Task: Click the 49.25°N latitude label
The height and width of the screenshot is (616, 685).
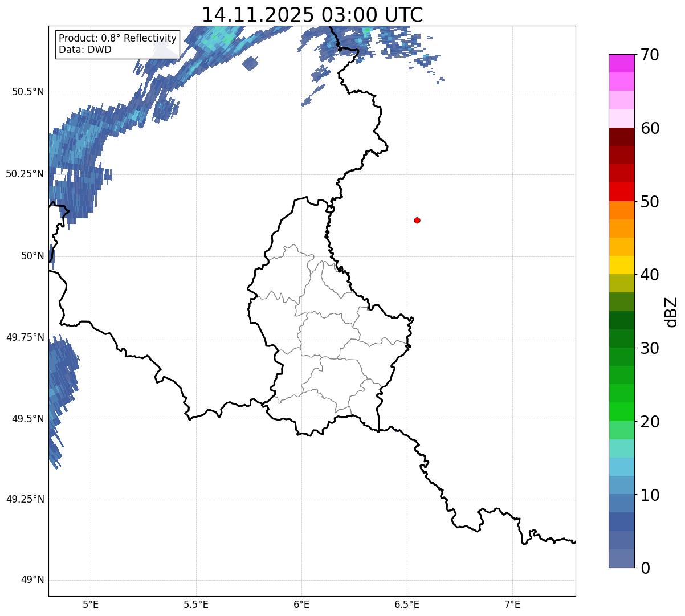Action: pos(25,499)
